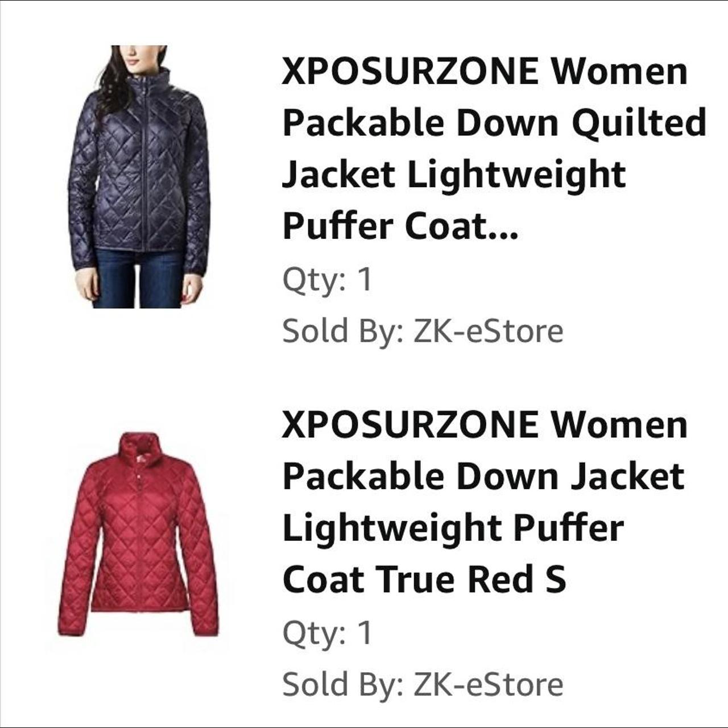Click the 'Coat True Red S' text line
Image resolution: width=728 pixels, height=728 pixels.
(424, 580)
